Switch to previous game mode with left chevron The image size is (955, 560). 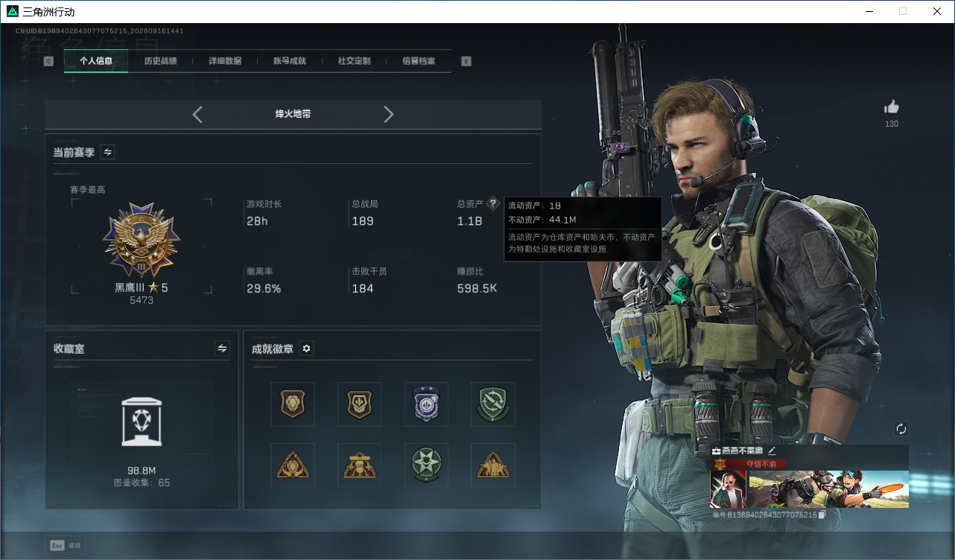[197, 115]
